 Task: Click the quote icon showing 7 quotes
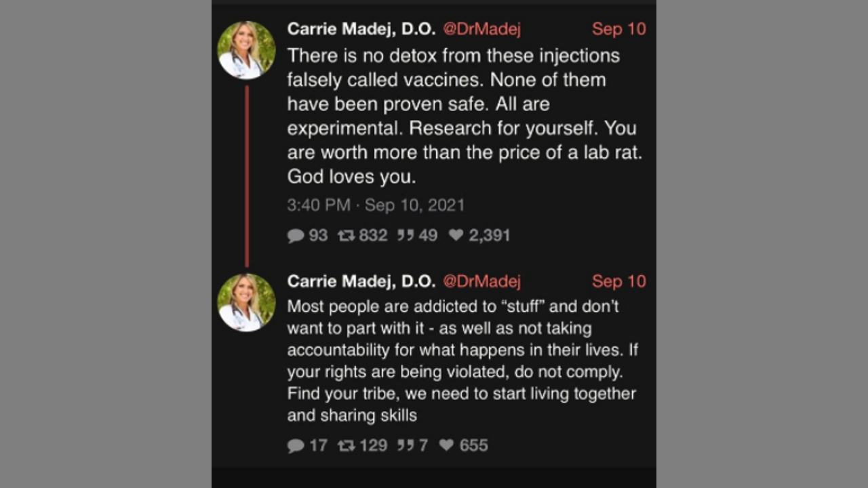tap(406, 445)
